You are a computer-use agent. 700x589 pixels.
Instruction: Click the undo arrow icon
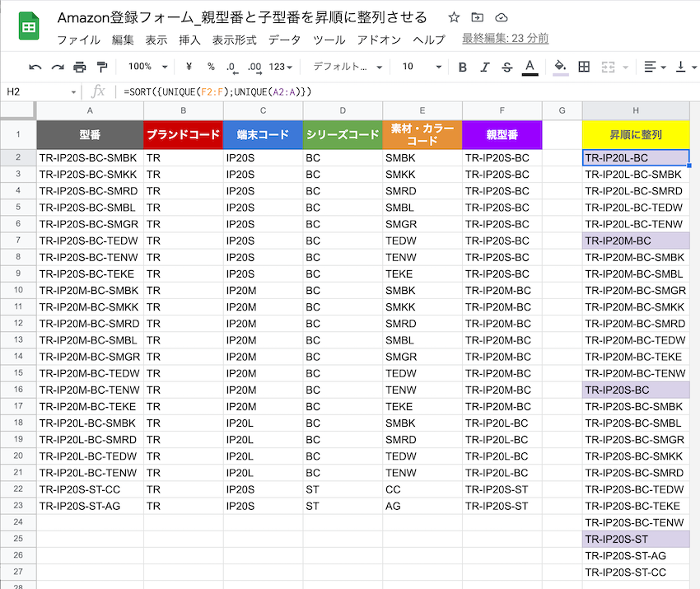point(35,67)
